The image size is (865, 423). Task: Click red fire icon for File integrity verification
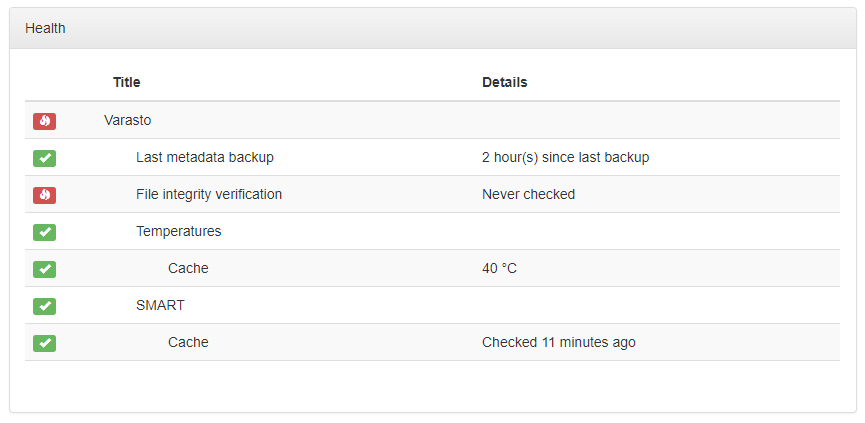click(44, 195)
